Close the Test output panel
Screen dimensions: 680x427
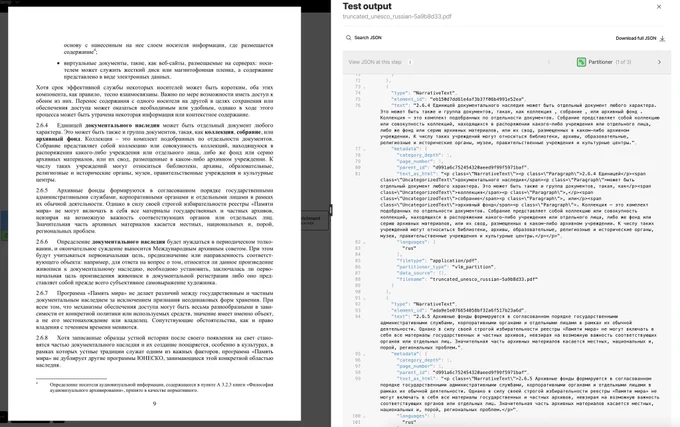(659, 7)
